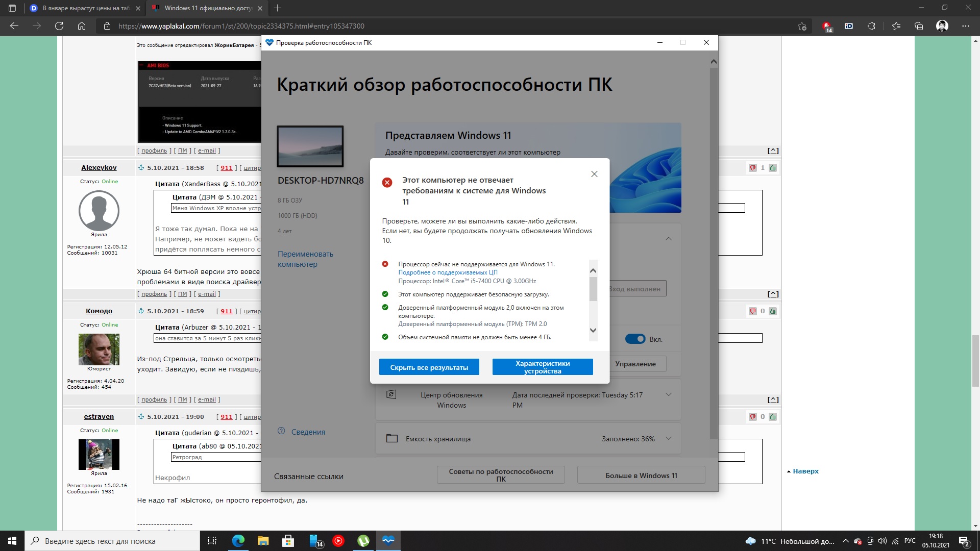Image resolution: width=980 pixels, height=551 pixels.
Task: Open the red extension with badge 14
Action: [x=827, y=27]
